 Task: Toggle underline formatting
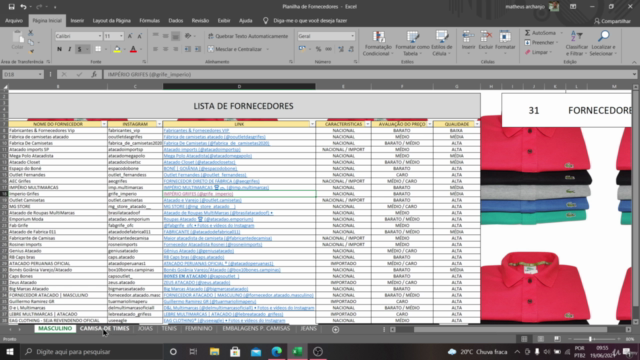coord(80,49)
